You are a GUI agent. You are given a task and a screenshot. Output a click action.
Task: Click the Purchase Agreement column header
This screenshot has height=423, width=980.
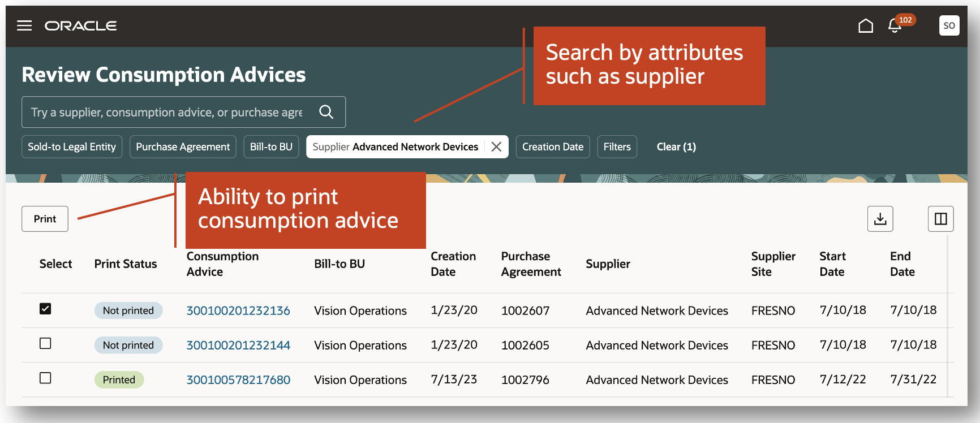coord(531,264)
